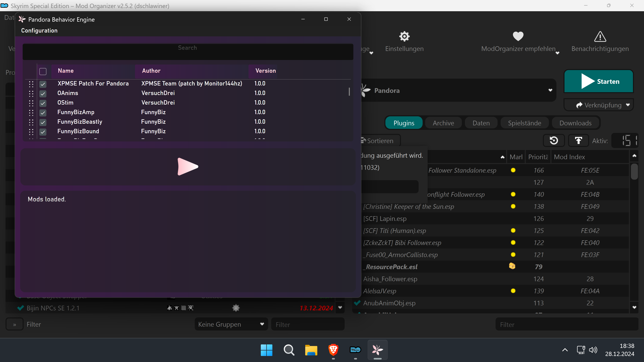Click the Pandora Search field
Screen dimensions: 644x362
(x=188, y=52)
